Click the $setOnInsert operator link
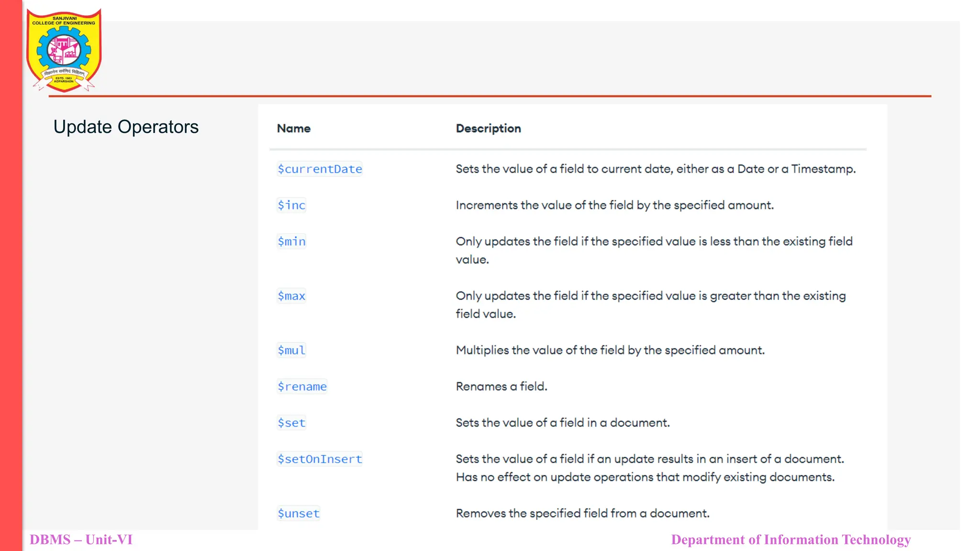Viewport: 980px width, 551px height. point(320,459)
